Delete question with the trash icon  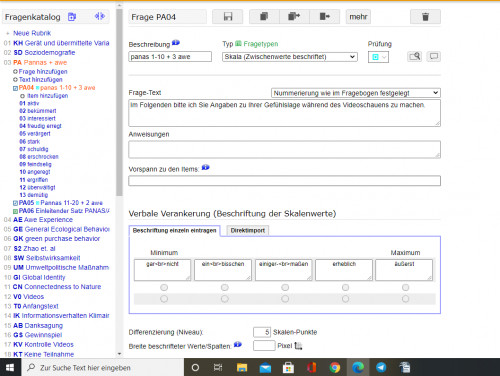[x=425, y=17]
